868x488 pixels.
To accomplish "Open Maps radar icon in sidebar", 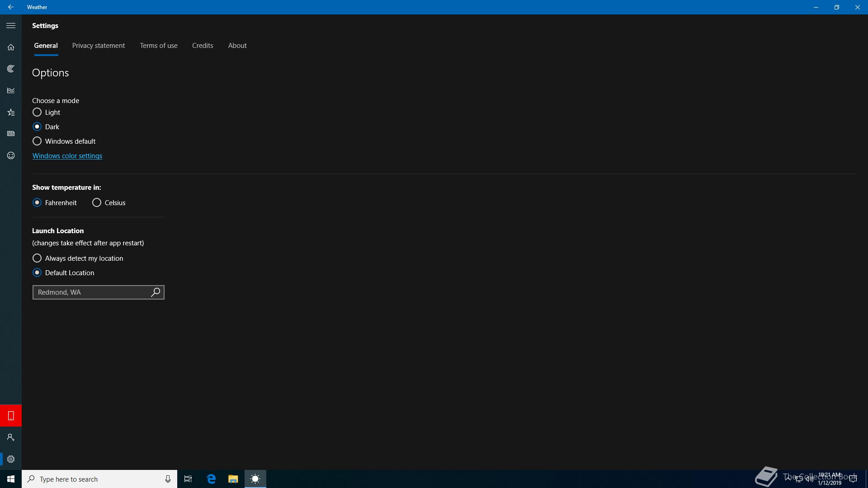I will (x=11, y=69).
